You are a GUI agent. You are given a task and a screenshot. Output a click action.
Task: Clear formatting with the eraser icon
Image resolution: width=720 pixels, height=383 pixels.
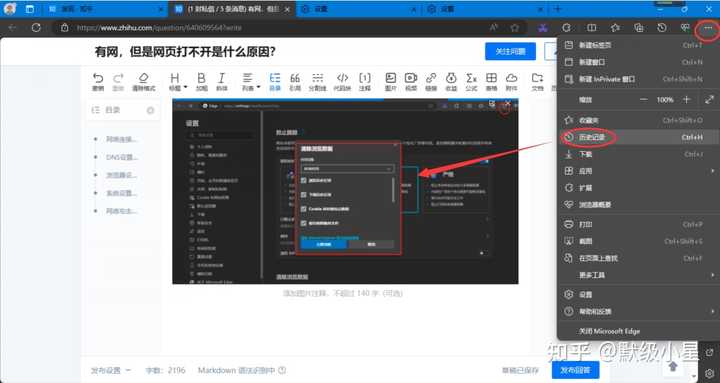click(144, 82)
